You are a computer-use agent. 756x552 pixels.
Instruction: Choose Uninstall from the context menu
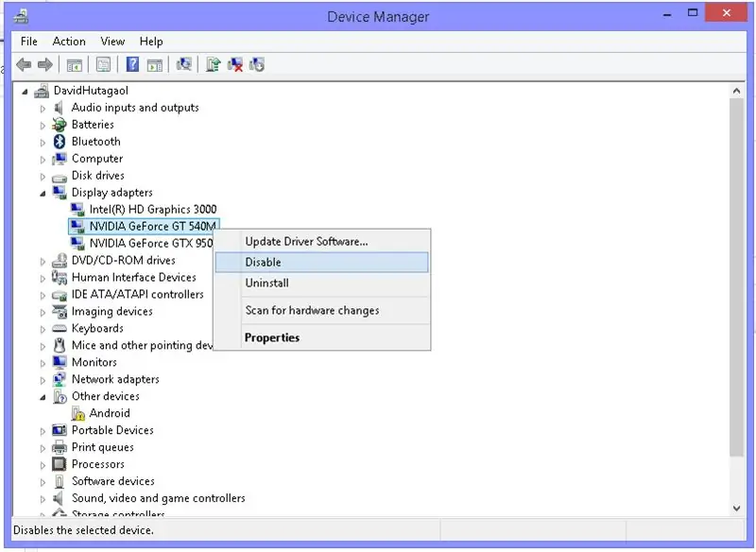321,283
